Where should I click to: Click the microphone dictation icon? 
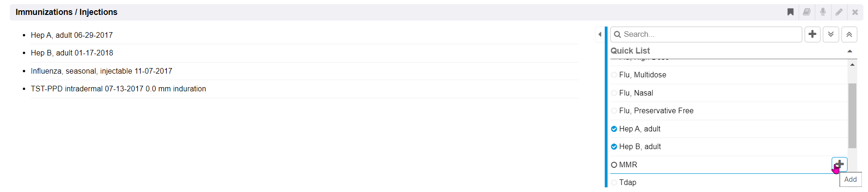coord(823,12)
